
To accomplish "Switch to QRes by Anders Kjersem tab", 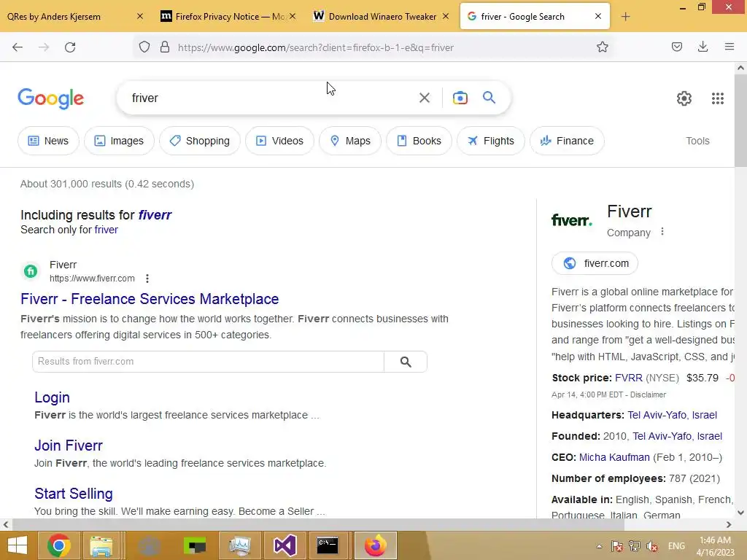I will pos(54,17).
